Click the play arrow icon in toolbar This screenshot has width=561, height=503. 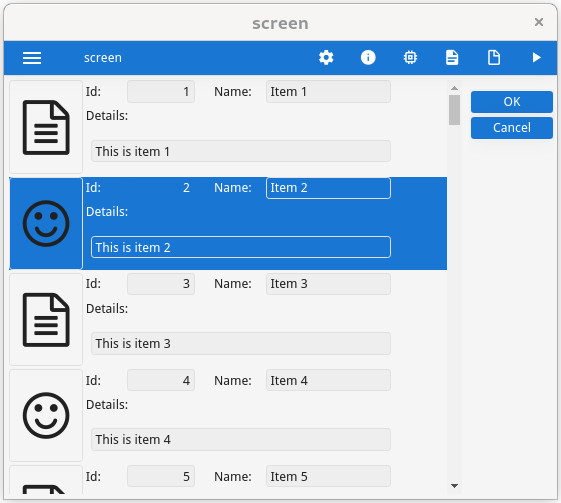pos(536,58)
